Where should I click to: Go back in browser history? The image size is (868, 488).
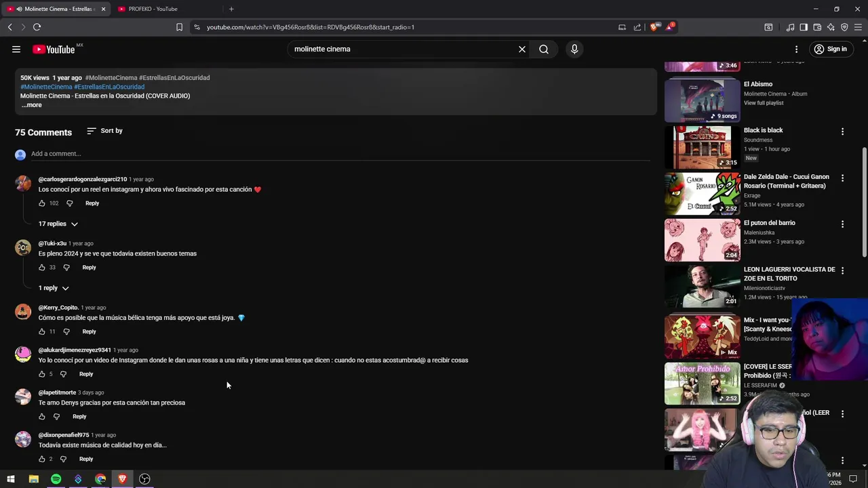(9, 27)
